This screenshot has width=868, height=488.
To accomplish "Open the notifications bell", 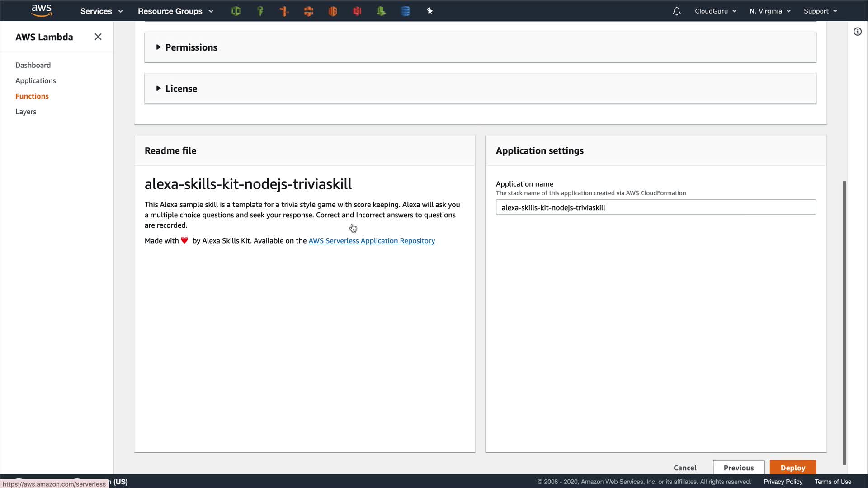I will click(676, 11).
